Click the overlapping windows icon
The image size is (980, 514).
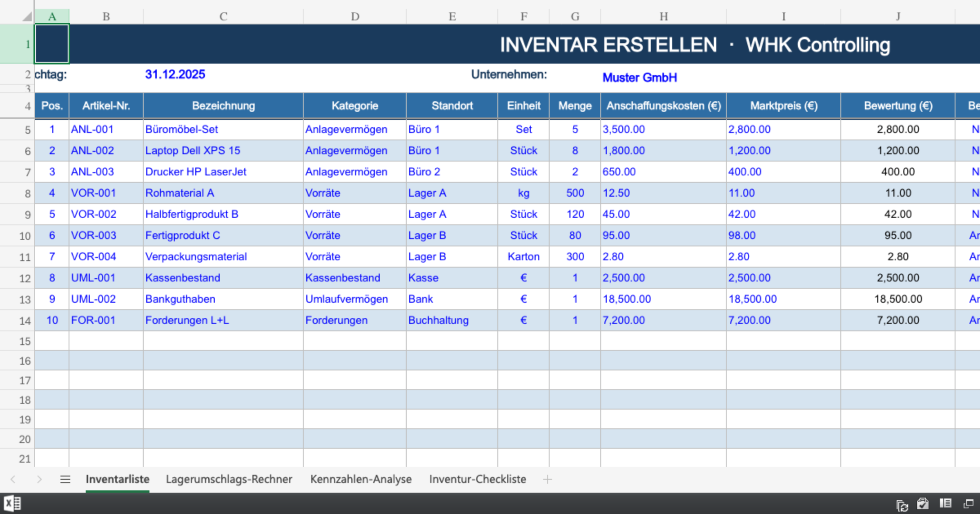968,504
